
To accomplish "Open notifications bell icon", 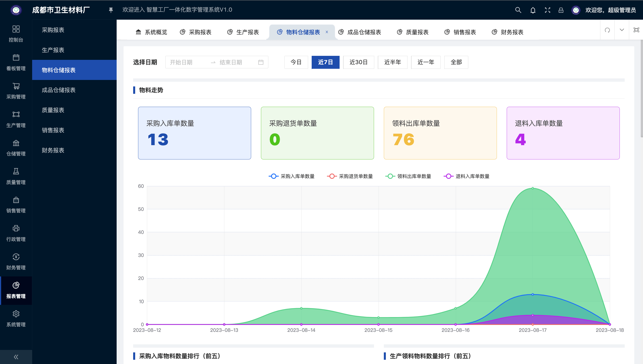I will (x=533, y=10).
